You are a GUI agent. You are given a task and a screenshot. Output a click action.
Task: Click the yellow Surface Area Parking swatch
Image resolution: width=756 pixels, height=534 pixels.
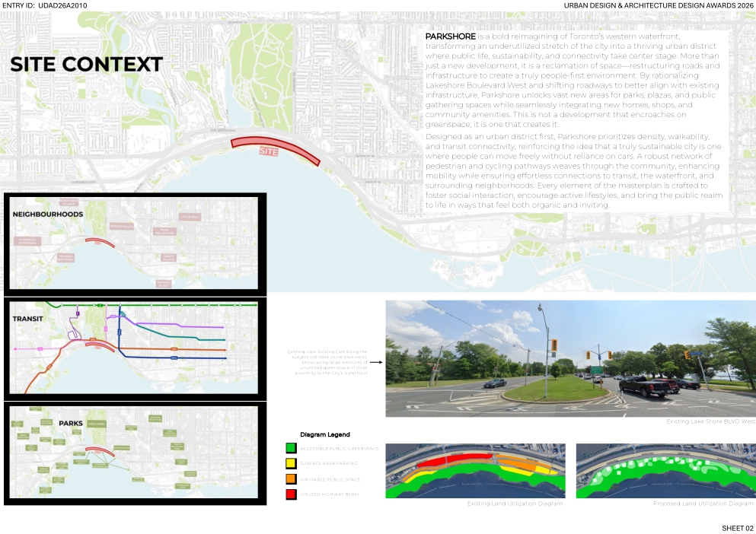pos(290,463)
